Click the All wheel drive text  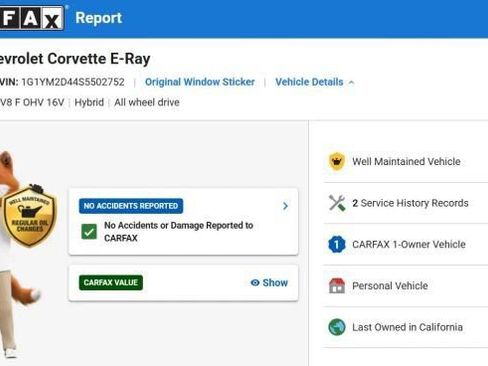click(147, 102)
